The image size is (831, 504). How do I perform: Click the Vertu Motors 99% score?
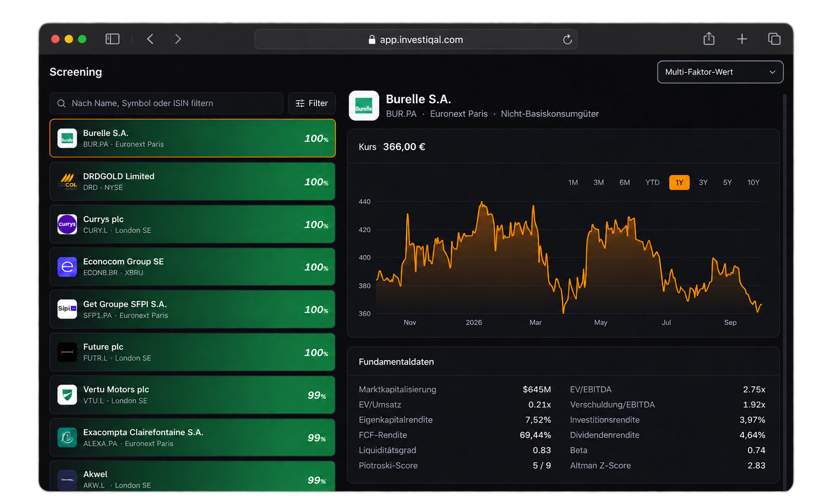(317, 396)
